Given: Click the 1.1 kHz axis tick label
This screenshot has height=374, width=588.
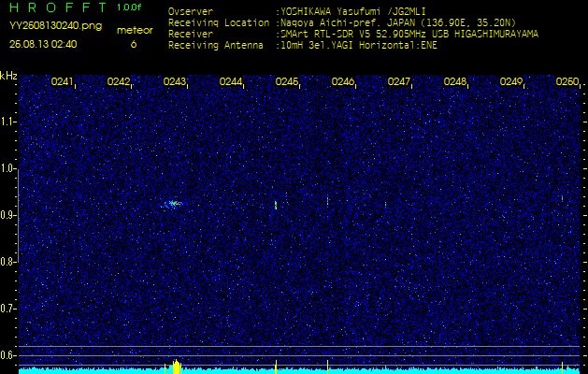Looking at the screenshot, I should (x=8, y=122).
